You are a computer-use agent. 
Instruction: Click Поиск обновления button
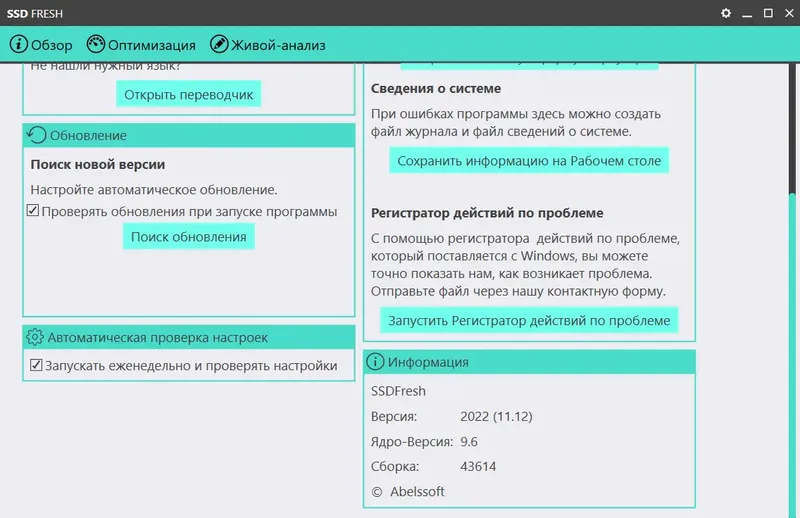point(188,236)
